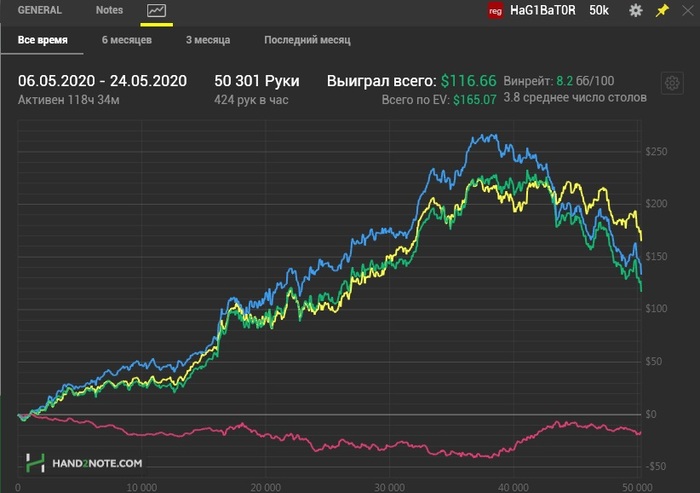
Task: Click the Винрейт label
Action: (529, 81)
